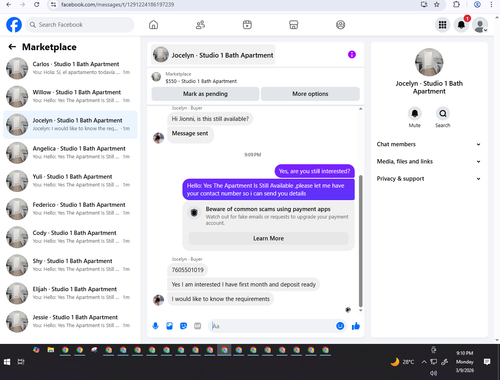Click the chat scrollbar down arrow
This screenshot has width=500, height=380.
coord(360,310)
